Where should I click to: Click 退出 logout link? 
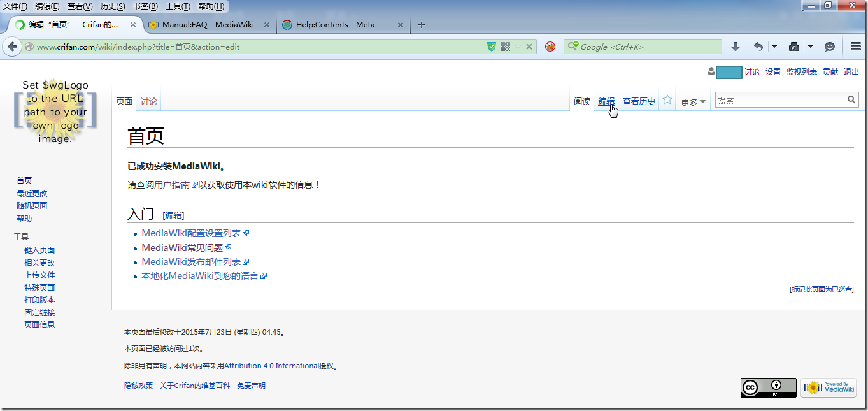(851, 72)
